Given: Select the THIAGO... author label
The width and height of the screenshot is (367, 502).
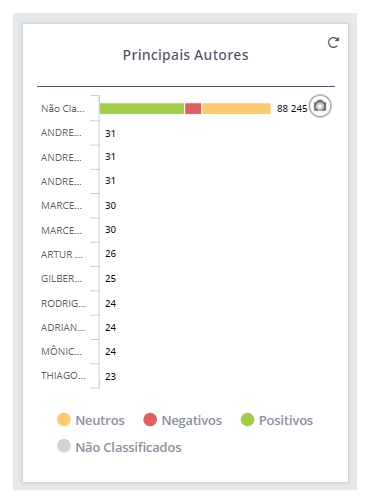Looking at the screenshot, I should 63,376.
